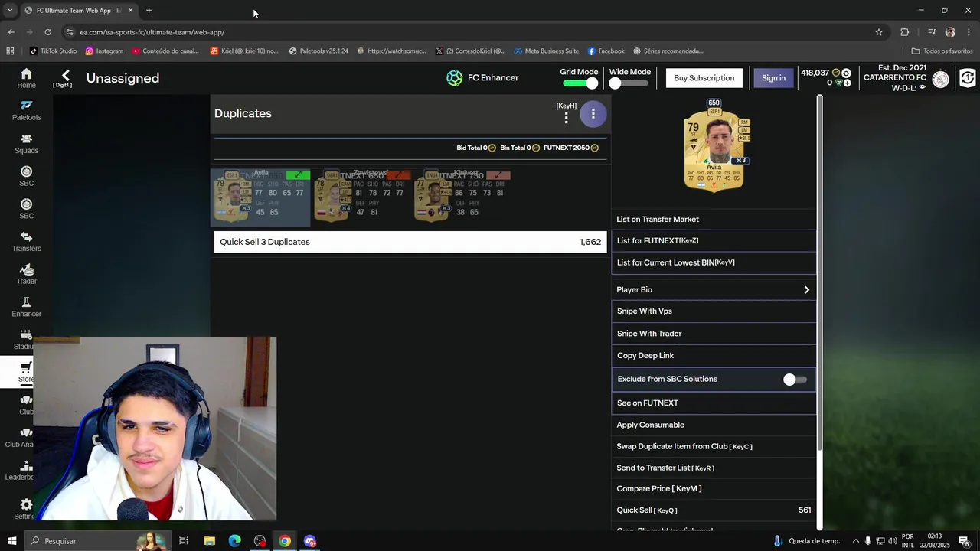This screenshot has height=551, width=980.
Task: Click the Bin Total 0 value
Action: click(520, 148)
